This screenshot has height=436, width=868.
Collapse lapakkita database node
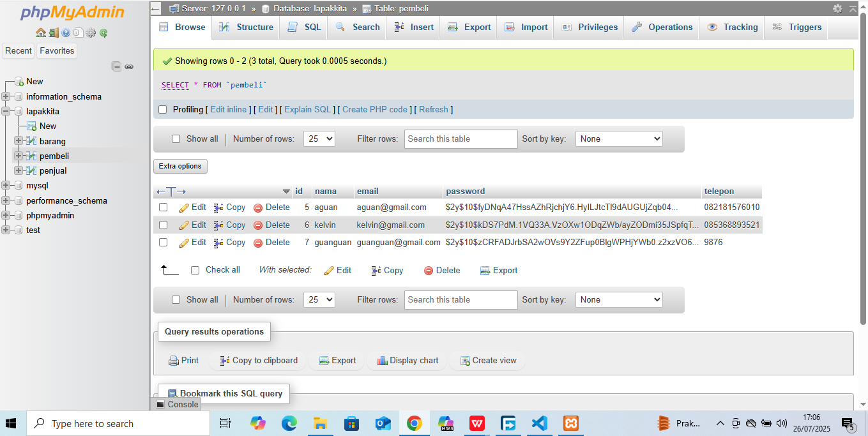coord(6,111)
